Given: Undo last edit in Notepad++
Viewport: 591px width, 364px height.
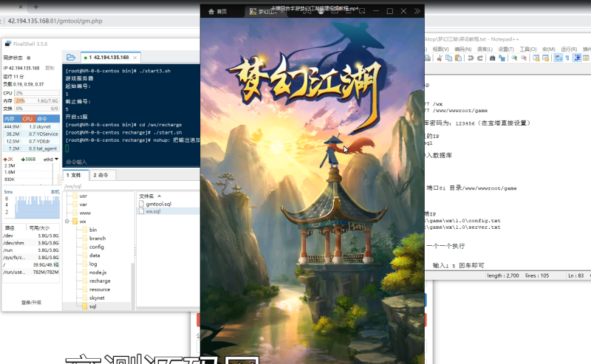Looking at the screenshot, I should coord(471,58).
